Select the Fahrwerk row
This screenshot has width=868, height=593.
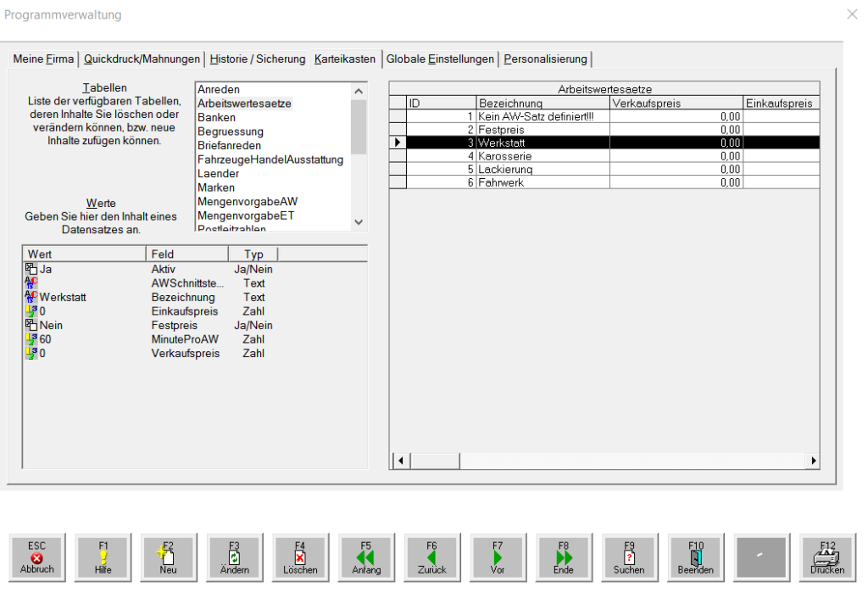604,182
